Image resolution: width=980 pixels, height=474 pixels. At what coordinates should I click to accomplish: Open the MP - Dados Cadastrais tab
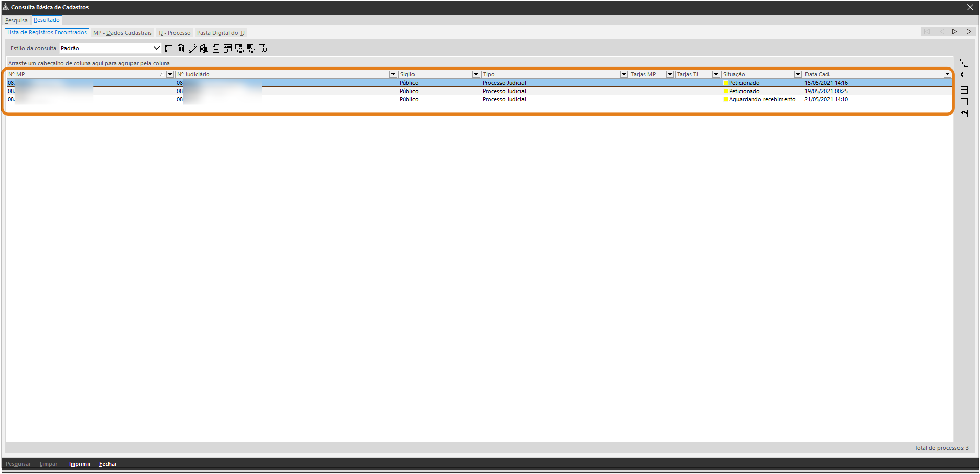(122, 33)
